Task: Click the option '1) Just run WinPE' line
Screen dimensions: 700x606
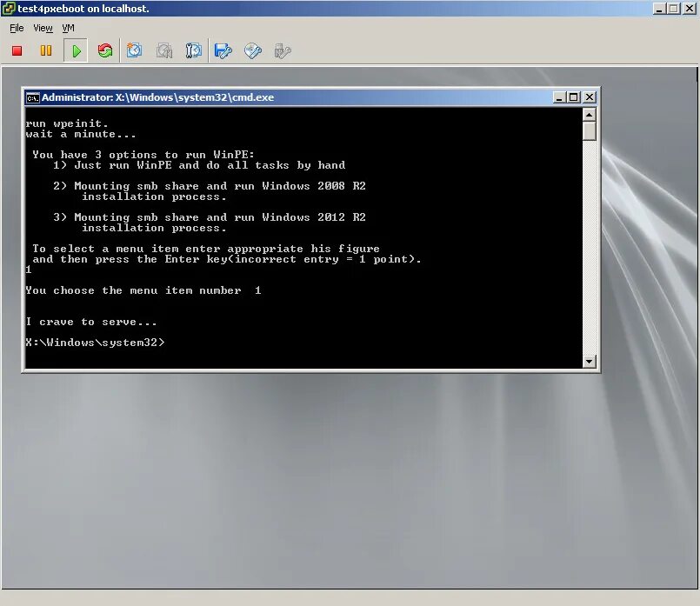Action: 199,165
